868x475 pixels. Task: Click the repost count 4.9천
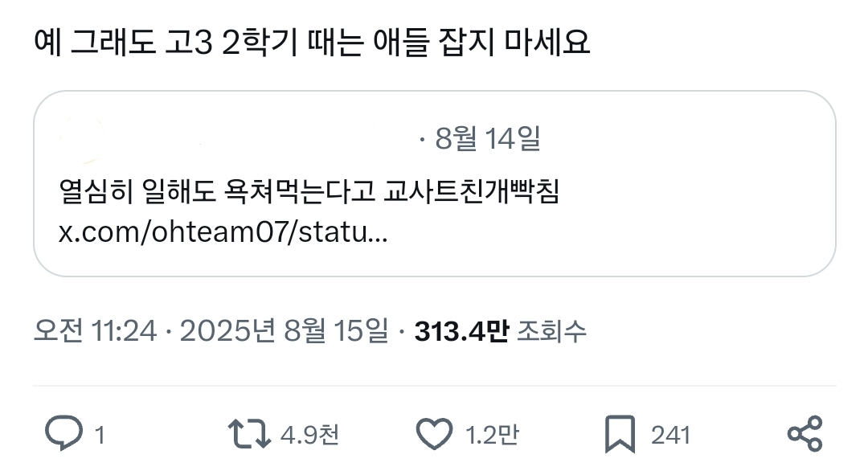pos(309,435)
